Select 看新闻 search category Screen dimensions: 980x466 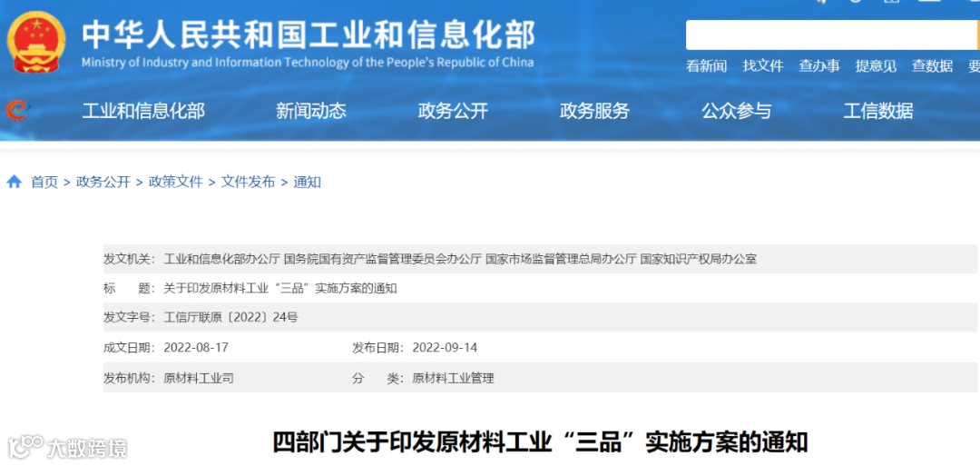coord(706,65)
